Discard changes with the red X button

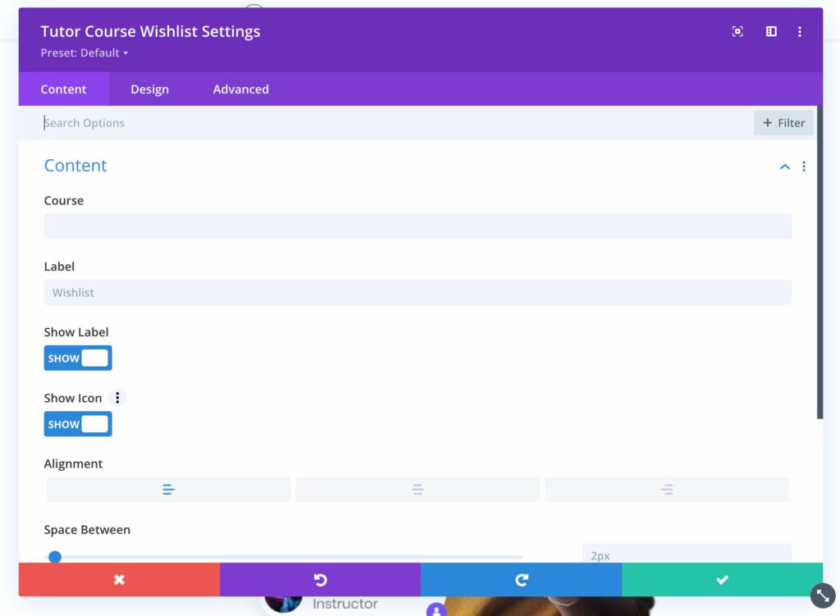point(119,580)
